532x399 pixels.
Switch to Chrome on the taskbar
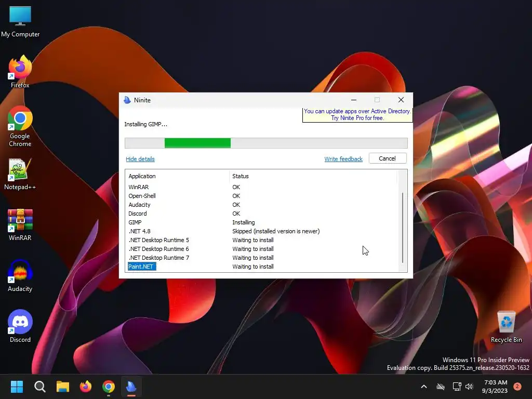[x=109, y=387]
